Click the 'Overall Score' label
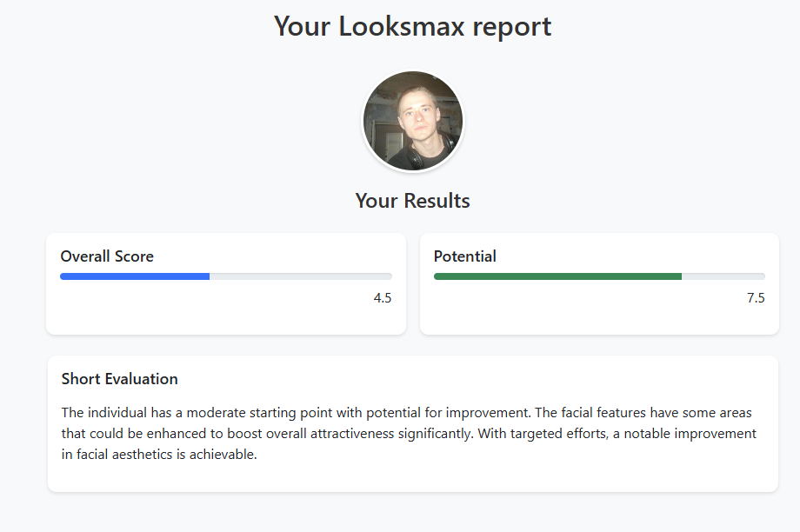Screen dimensions: 800x532 [107, 256]
